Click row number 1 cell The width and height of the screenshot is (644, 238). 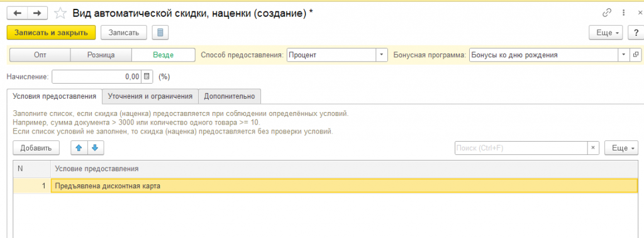tap(31, 186)
